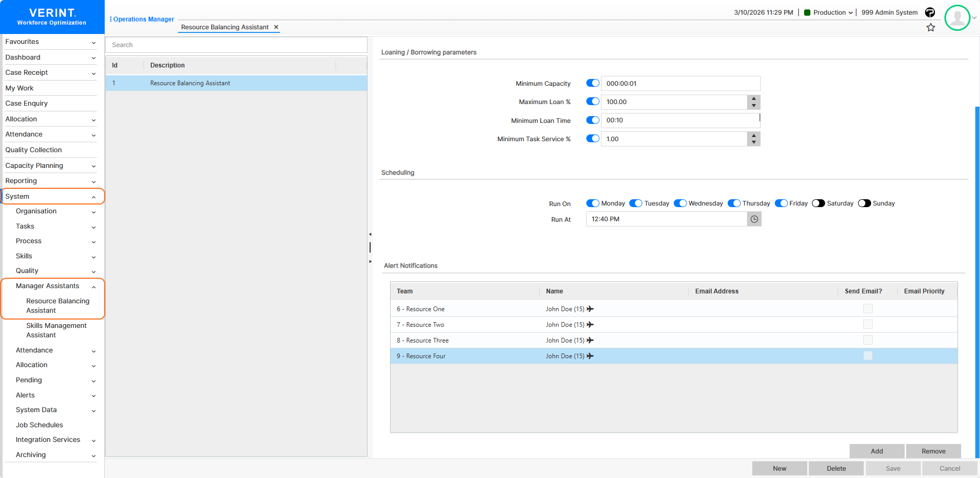Open Job Schedules in the sidebar

(39, 425)
